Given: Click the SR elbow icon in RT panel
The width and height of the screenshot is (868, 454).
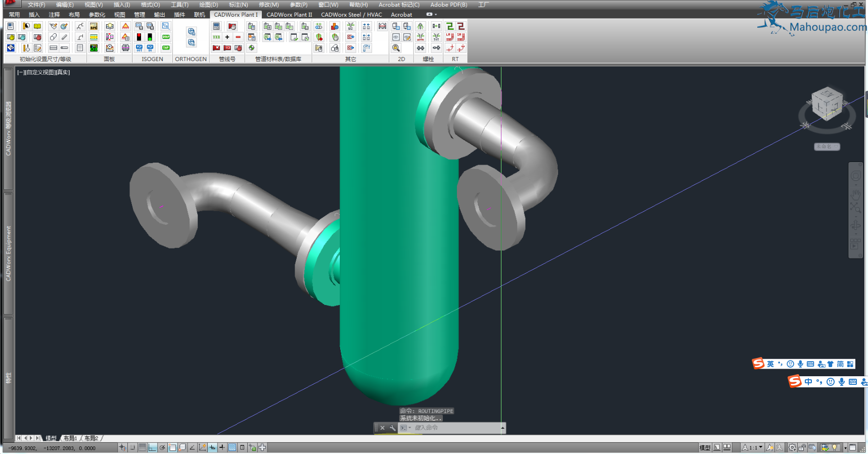Looking at the screenshot, I should pos(461,37).
